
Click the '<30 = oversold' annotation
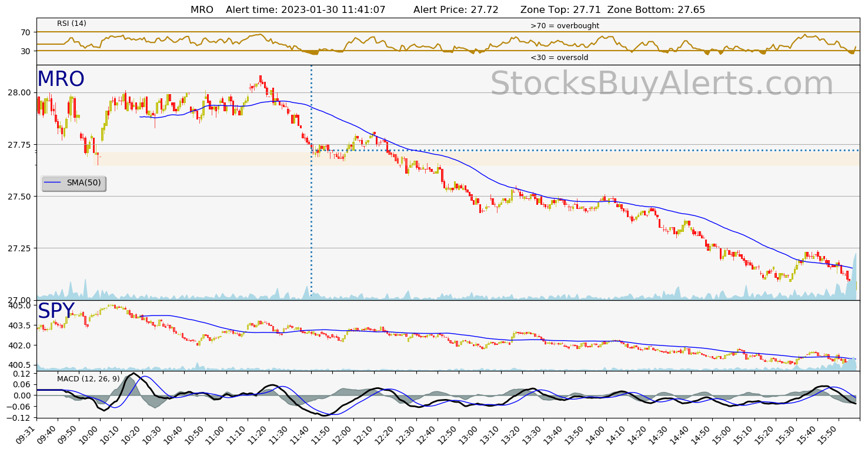(x=559, y=58)
